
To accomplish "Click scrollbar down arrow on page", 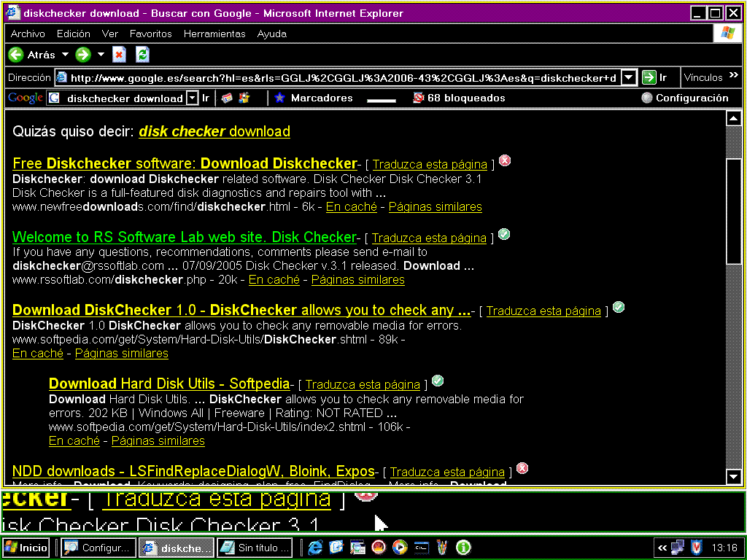I will [x=733, y=475].
